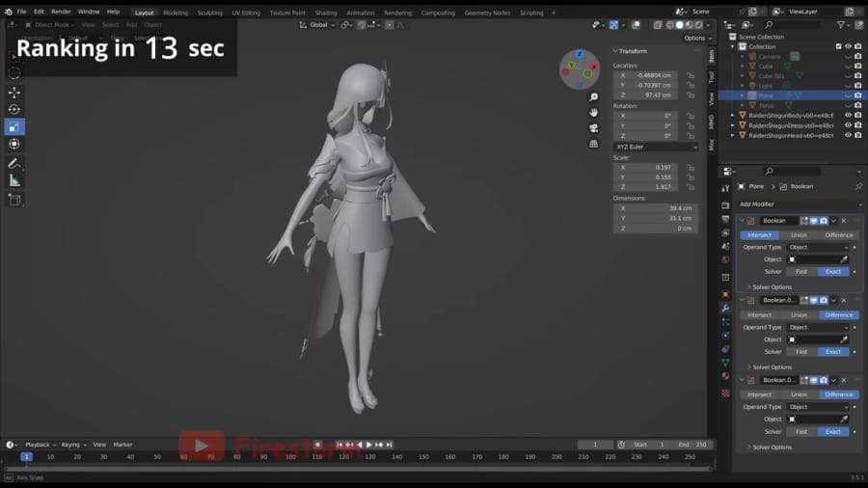Image resolution: width=868 pixels, height=488 pixels.
Task: Open the Material properties tab
Action: (x=725, y=376)
